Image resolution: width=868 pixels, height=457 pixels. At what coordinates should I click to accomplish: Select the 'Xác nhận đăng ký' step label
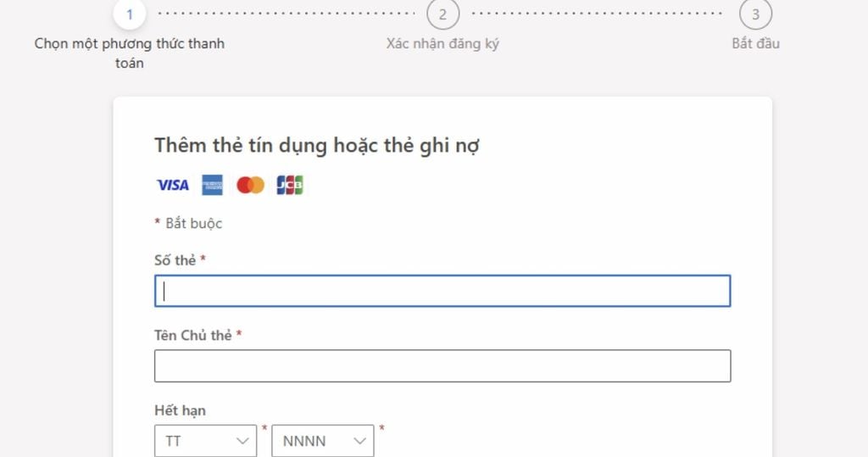(442, 43)
